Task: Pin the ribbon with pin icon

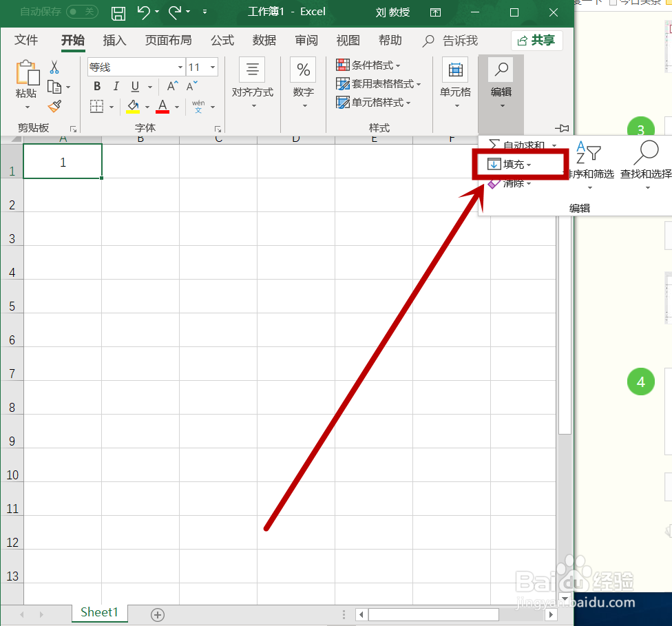Action: pos(562,128)
